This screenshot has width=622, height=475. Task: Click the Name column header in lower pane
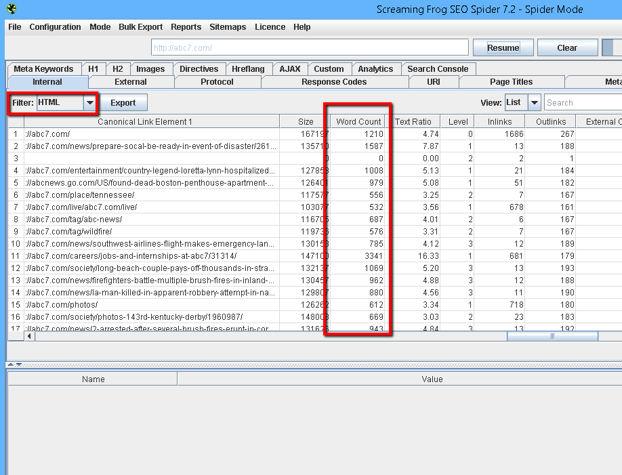point(93,379)
